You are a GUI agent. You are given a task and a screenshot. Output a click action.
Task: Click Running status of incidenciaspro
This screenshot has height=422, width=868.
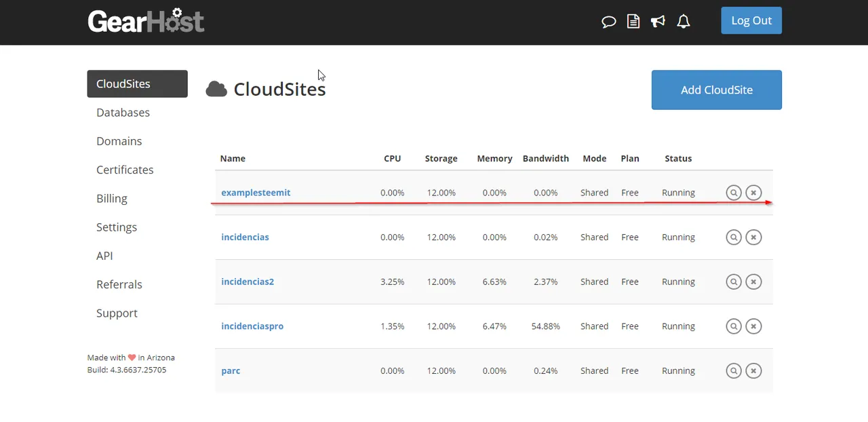click(x=678, y=326)
